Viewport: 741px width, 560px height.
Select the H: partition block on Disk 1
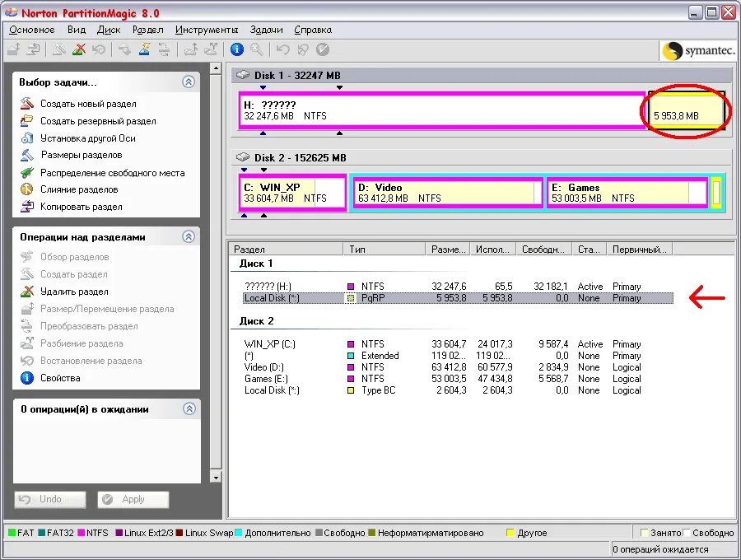pyautogui.click(x=442, y=110)
